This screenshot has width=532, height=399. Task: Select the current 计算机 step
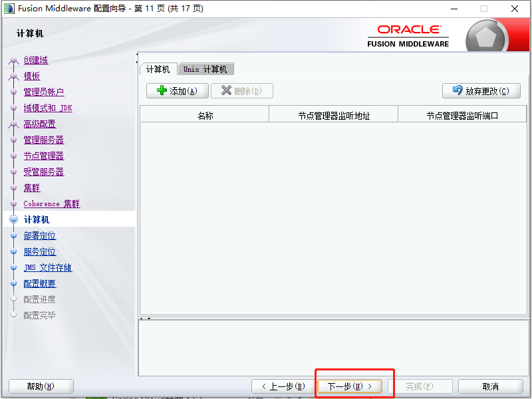point(37,220)
